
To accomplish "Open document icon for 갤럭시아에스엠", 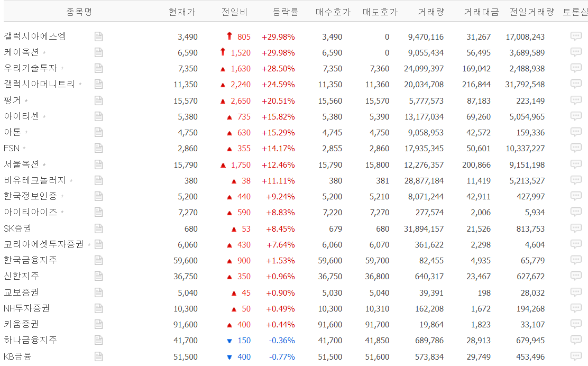I will (x=99, y=36).
